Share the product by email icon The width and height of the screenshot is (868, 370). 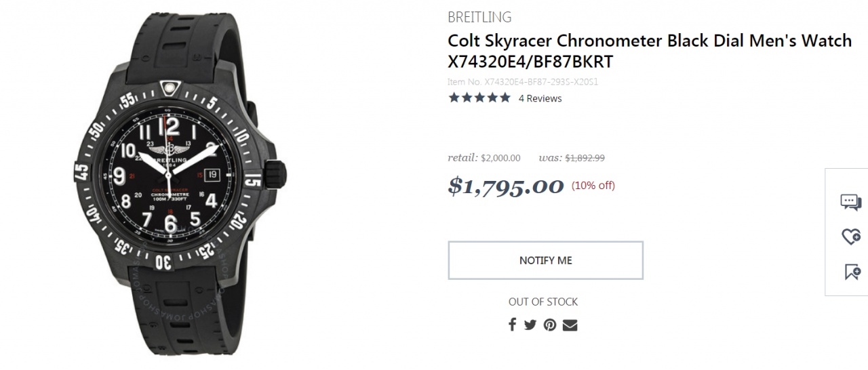570,325
